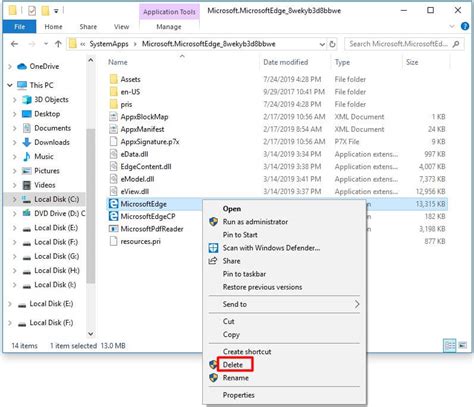The image size is (474, 407).
Task: Open the File menu
Action: [x=19, y=27]
